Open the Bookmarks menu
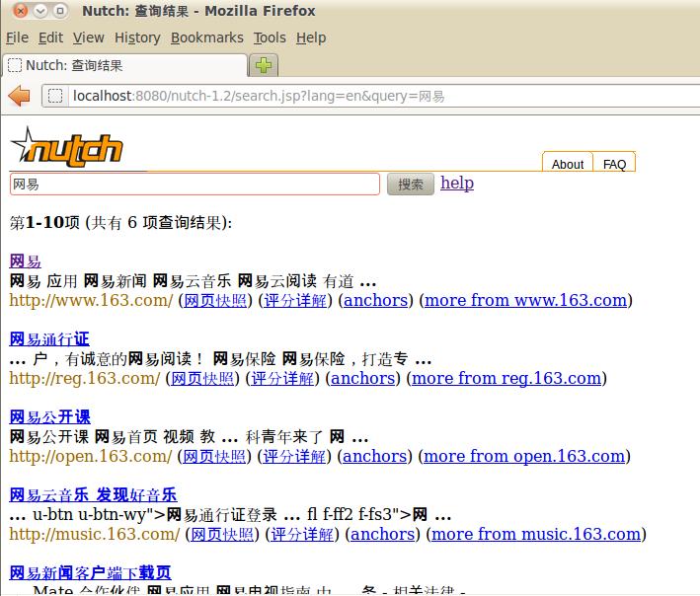 (x=207, y=37)
